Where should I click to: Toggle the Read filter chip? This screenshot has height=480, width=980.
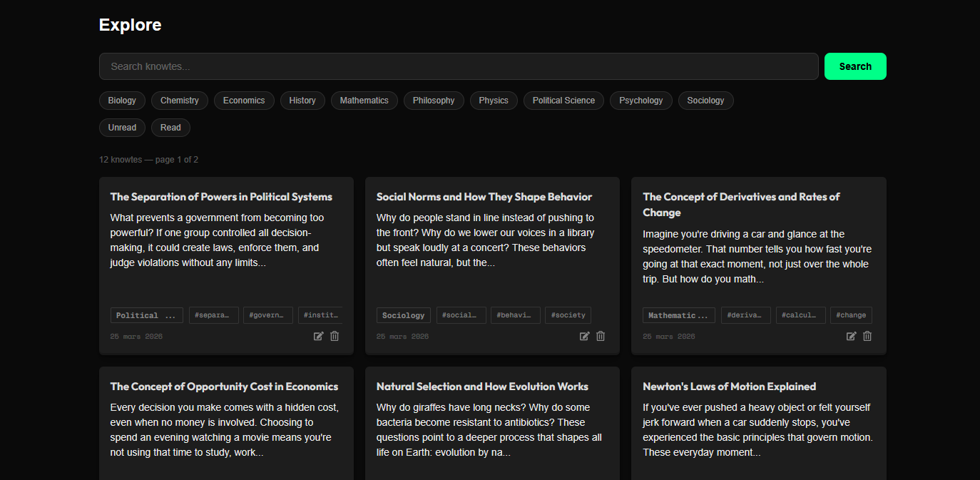[170, 128]
